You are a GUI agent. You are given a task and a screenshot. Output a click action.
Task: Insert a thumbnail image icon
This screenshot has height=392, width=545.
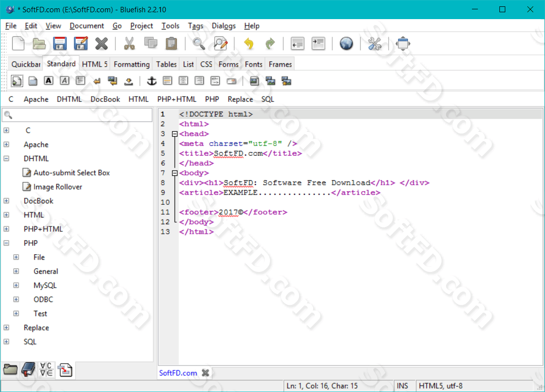[271, 81]
